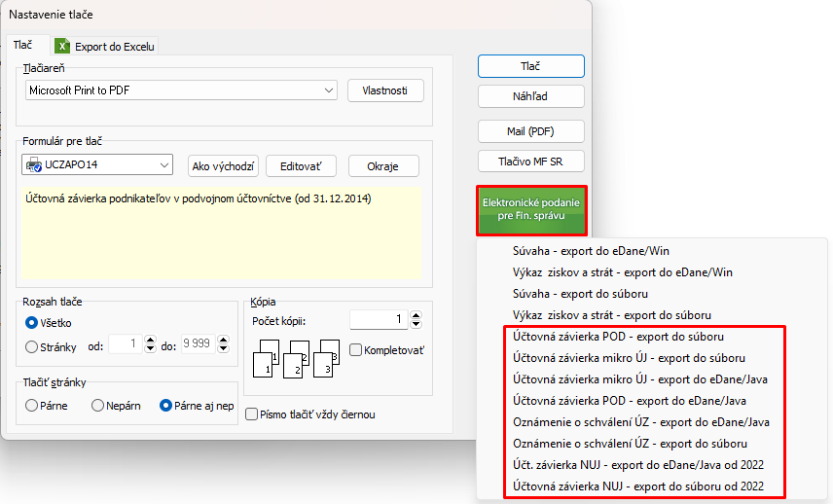Open Elektronické podanie pre Fin. správu
The width and height of the screenshot is (833, 504).
(531, 210)
